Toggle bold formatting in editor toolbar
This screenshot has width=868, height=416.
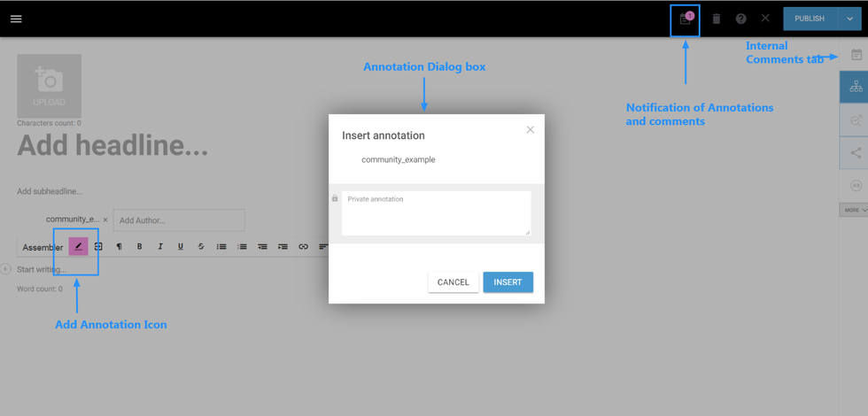139,247
